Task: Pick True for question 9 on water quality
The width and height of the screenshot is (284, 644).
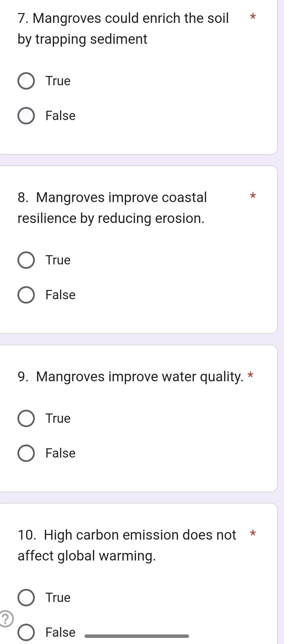Action: tap(26, 418)
